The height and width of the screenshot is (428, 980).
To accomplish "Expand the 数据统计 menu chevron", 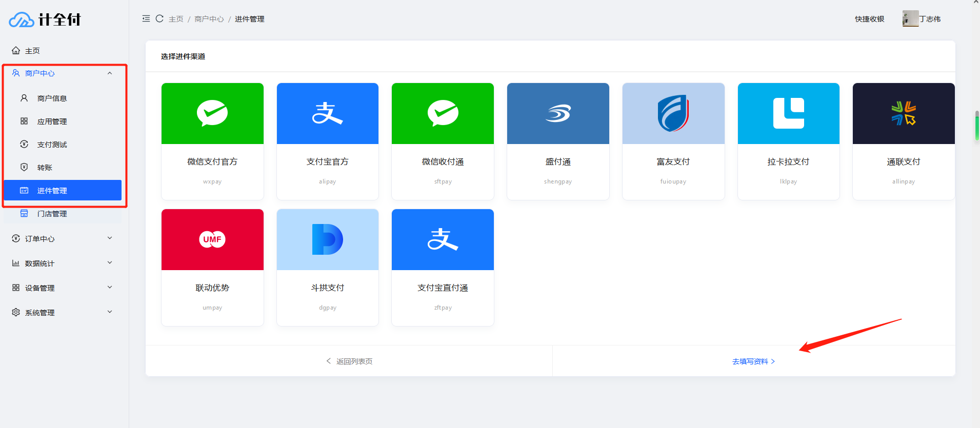I will pyautogui.click(x=110, y=263).
